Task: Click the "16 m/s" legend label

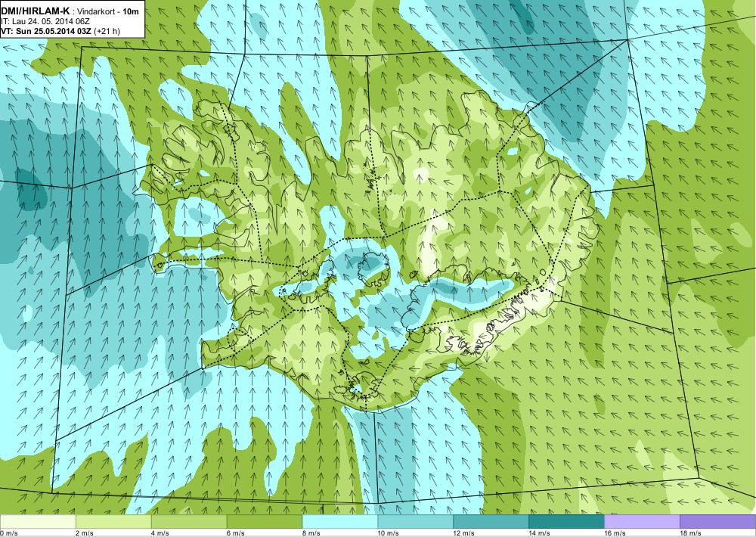Action: coord(615,533)
